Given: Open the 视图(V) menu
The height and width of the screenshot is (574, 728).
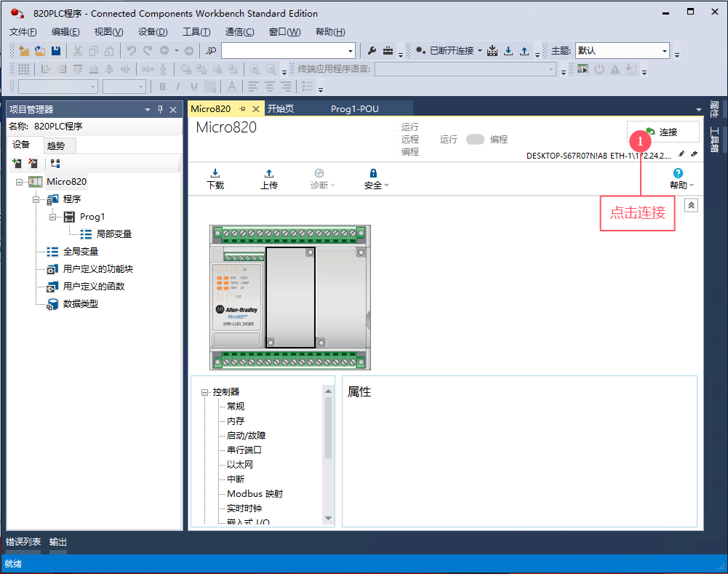Looking at the screenshot, I should 108,31.
